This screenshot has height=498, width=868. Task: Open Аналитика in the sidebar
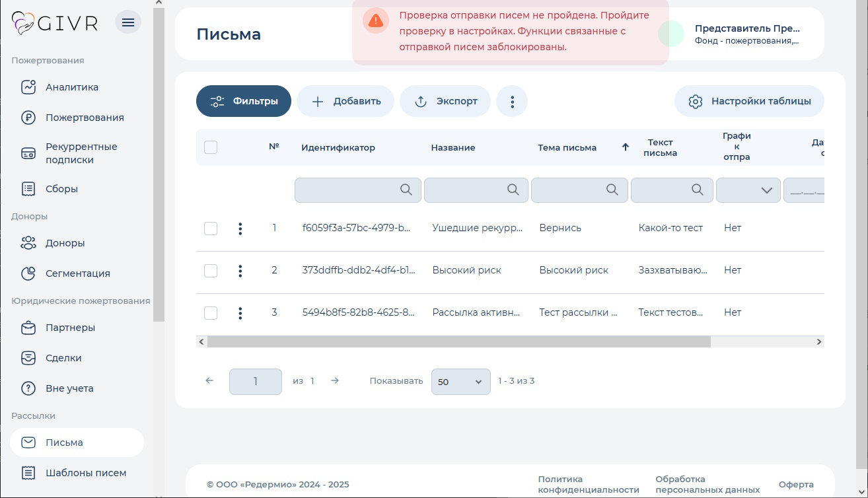[x=72, y=87]
